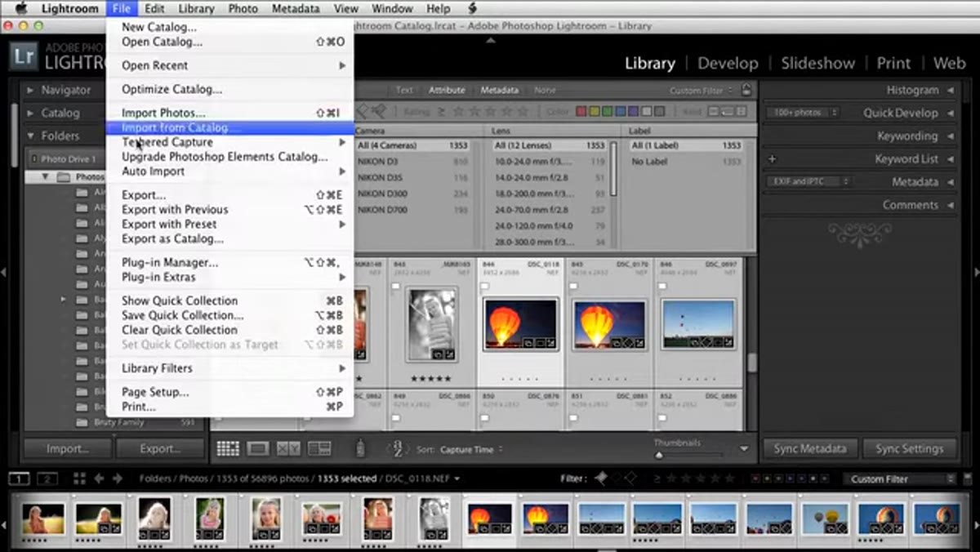Click the scripts menu bar icon
980x552 pixels.
(x=473, y=9)
